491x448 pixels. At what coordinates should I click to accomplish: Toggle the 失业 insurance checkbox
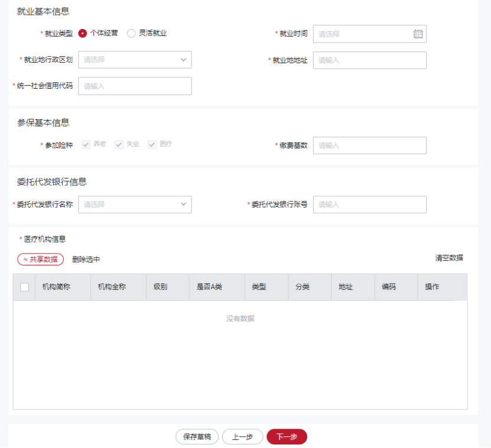tap(119, 144)
